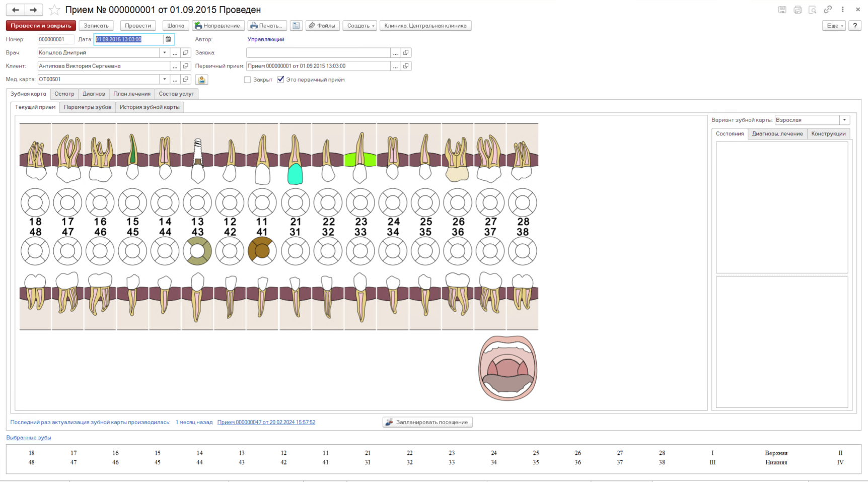
Task: Go back with the left arrow
Action: tap(16, 10)
